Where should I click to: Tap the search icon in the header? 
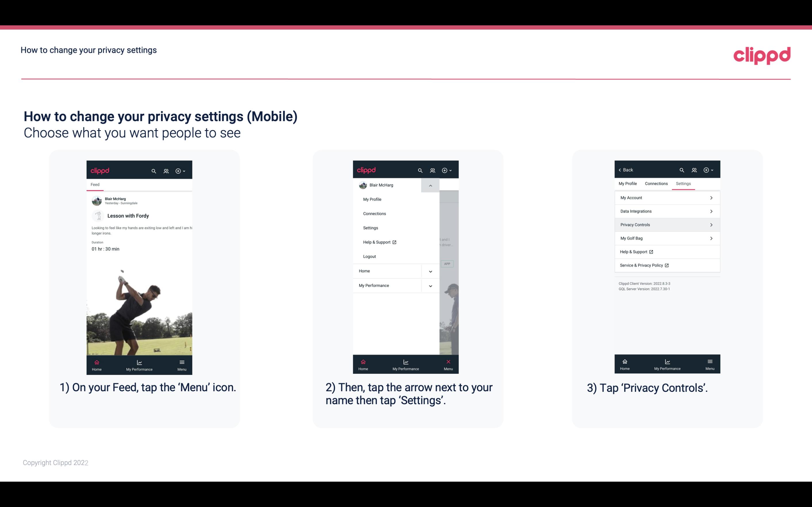pyautogui.click(x=153, y=170)
